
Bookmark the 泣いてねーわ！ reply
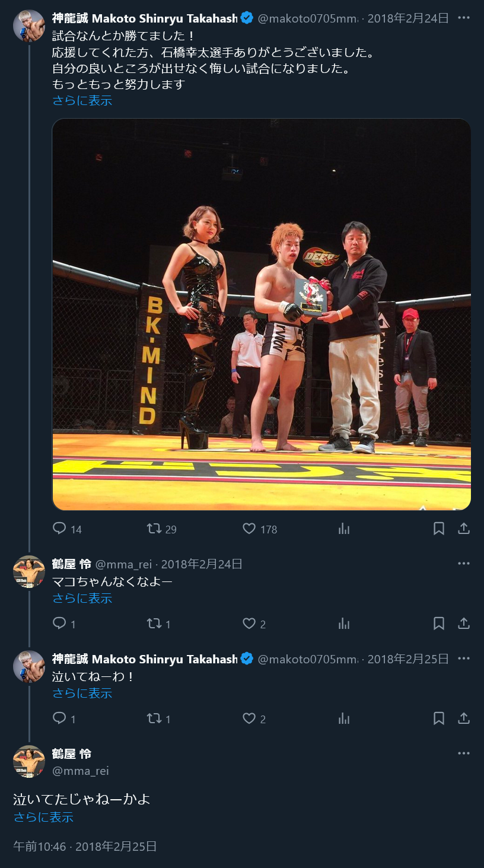pyautogui.click(x=439, y=718)
